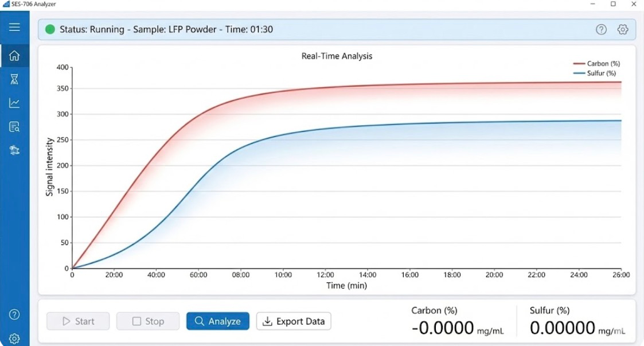The height and width of the screenshot is (346, 644).
Task: Open the instrument device icon in sidebar
Action: click(x=14, y=150)
